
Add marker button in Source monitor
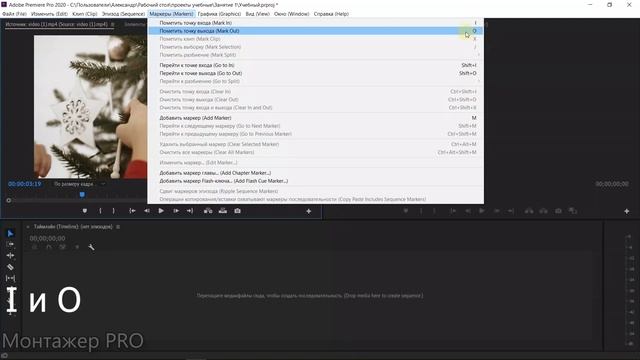click(x=85, y=211)
